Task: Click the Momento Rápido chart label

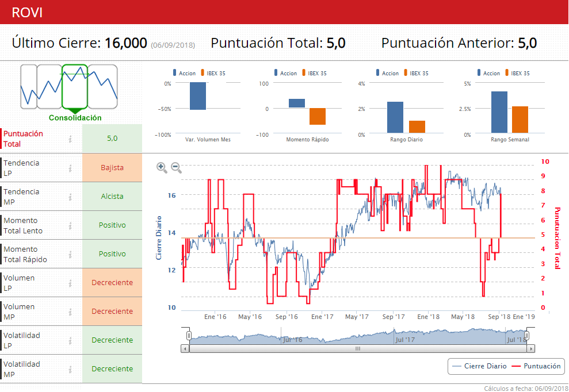Action: 307,140
